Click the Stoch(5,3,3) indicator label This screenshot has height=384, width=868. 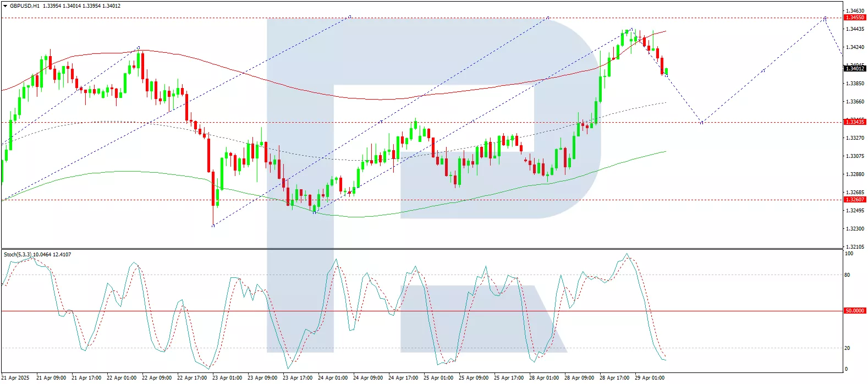click(x=18, y=255)
